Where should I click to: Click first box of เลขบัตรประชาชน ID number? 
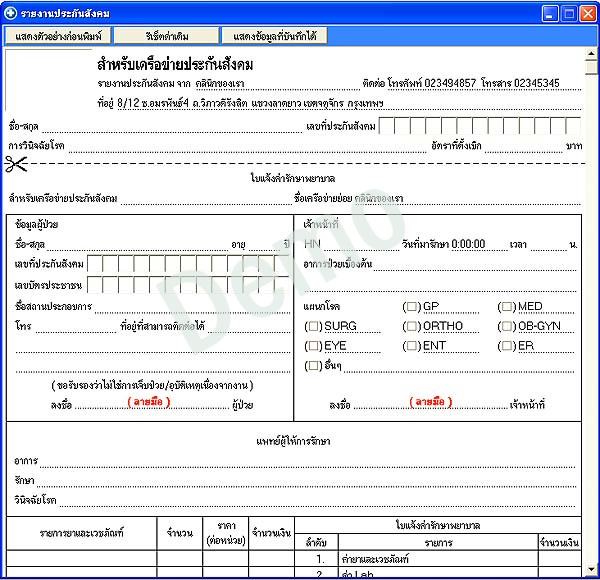tap(95, 285)
